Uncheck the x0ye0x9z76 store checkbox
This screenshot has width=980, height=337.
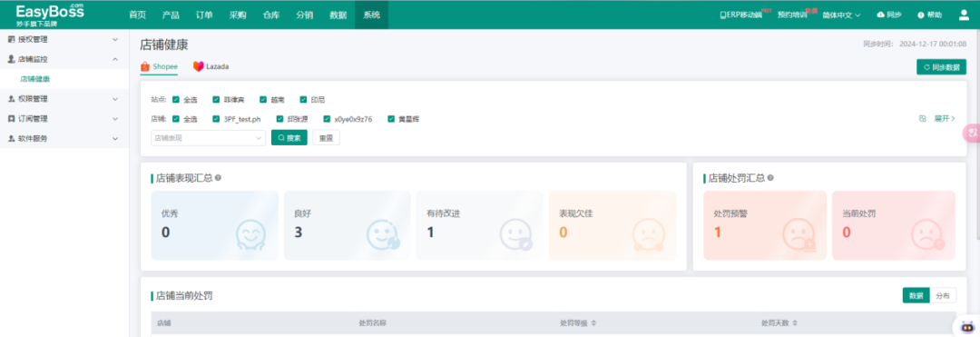coord(327,119)
